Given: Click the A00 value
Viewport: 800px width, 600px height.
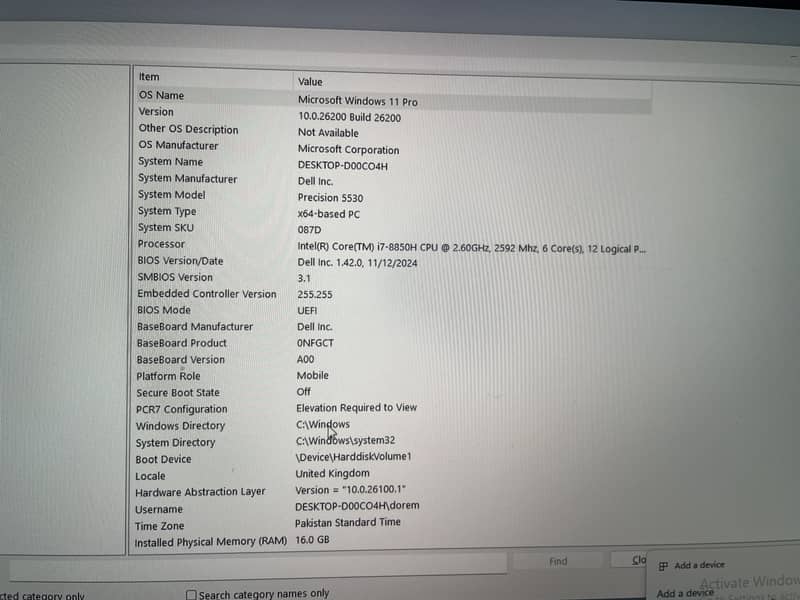Looking at the screenshot, I should (306, 359).
